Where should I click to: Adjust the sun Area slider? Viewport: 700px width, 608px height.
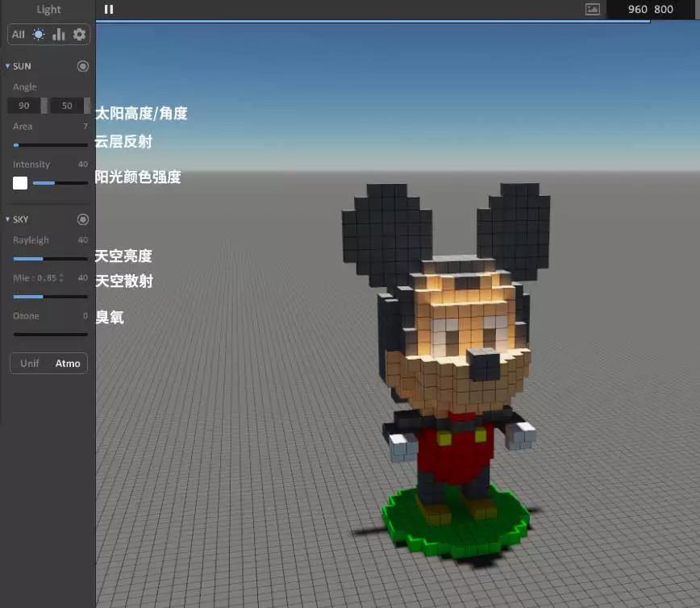(50, 145)
